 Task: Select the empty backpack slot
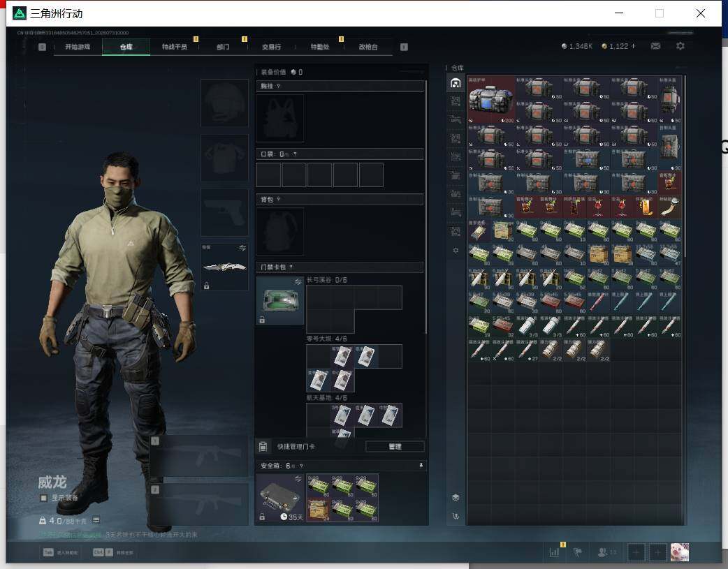click(280, 231)
